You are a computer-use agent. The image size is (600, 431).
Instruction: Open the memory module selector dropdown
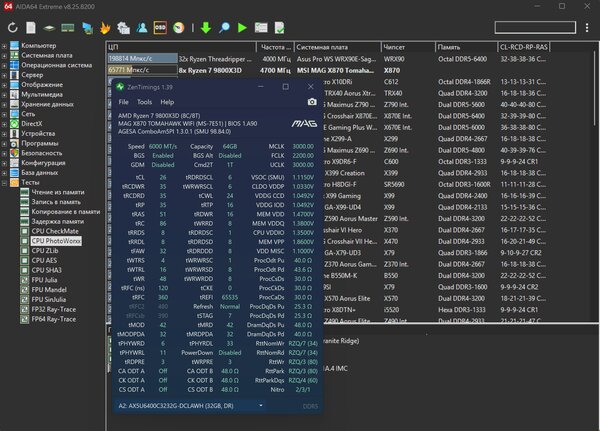(x=190, y=406)
